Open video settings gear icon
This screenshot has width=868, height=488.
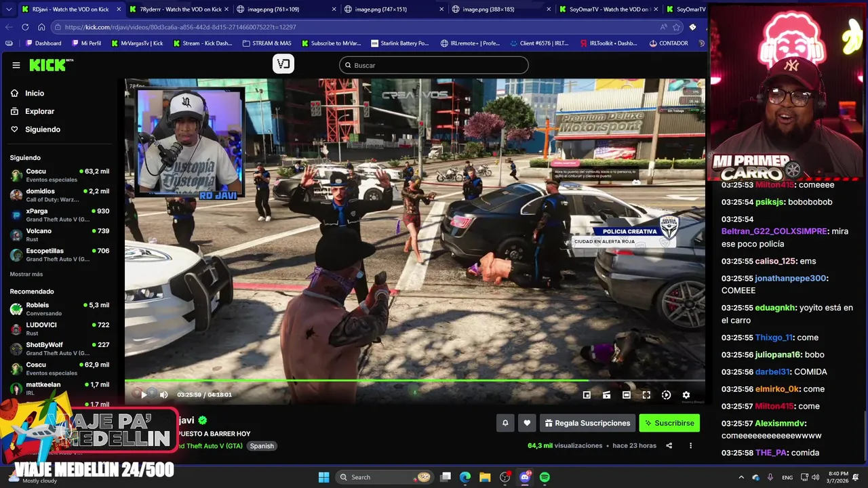[x=686, y=394]
